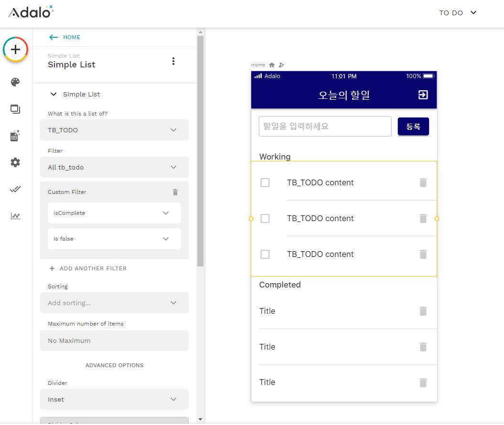Open the Settings gear icon

tap(15, 162)
